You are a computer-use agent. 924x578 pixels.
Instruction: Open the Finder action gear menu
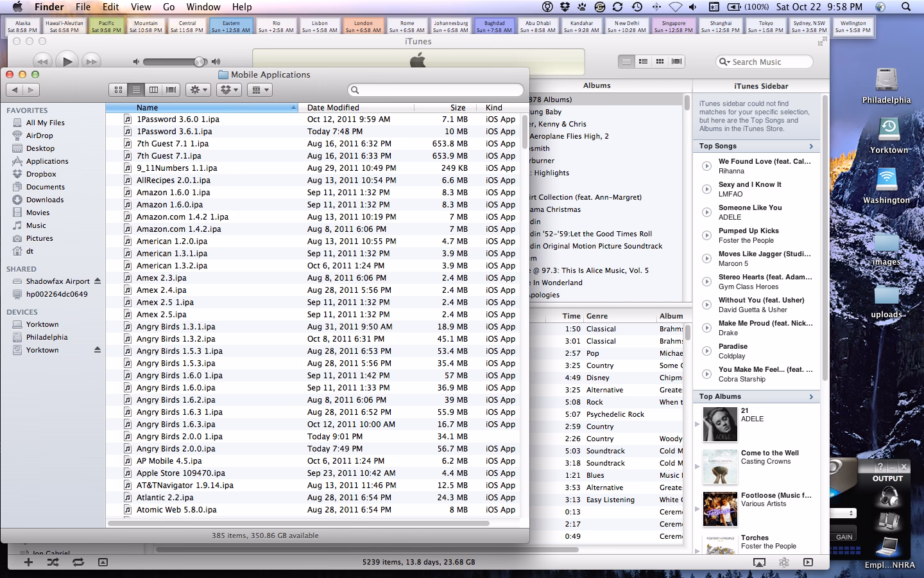click(198, 90)
